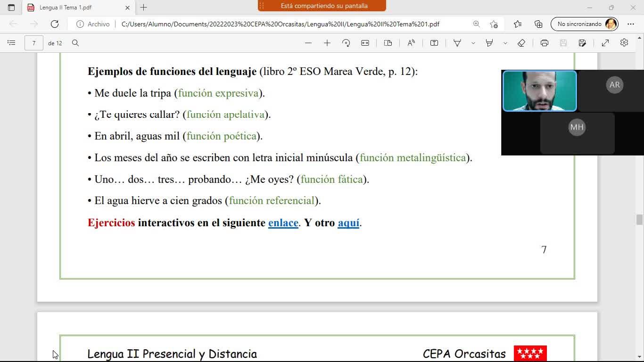Open a new browser tab
This screenshot has width=644, height=362.
[x=144, y=8]
